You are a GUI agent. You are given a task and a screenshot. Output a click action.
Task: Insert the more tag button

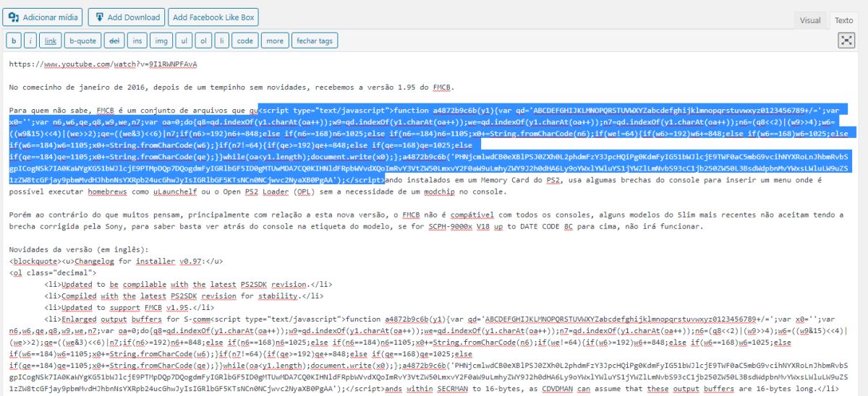tap(275, 40)
